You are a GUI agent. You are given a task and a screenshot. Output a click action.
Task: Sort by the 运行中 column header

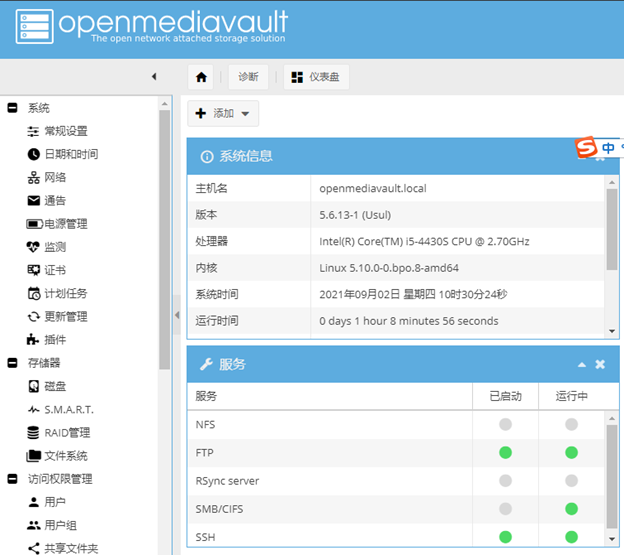click(x=571, y=396)
